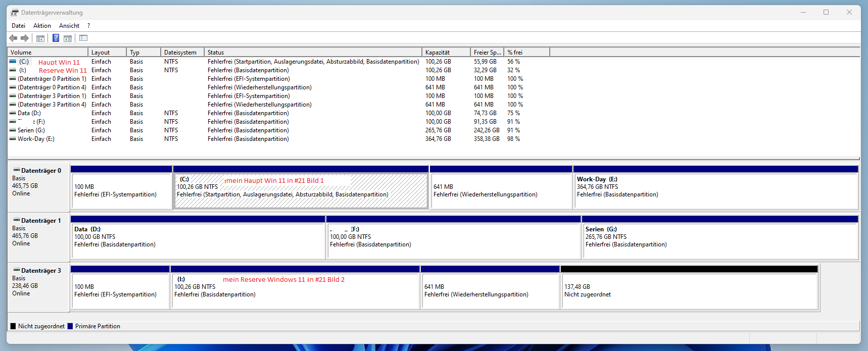Image resolution: width=868 pixels, height=351 pixels.
Task: Click Datenträger 1 disk icon in graphical view
Action: 17,220
